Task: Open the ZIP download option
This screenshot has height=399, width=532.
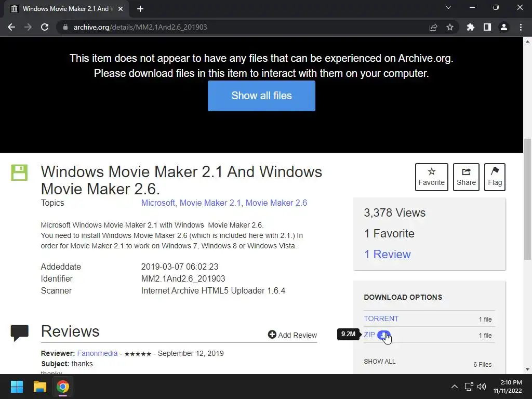Action: coord(369,335)
